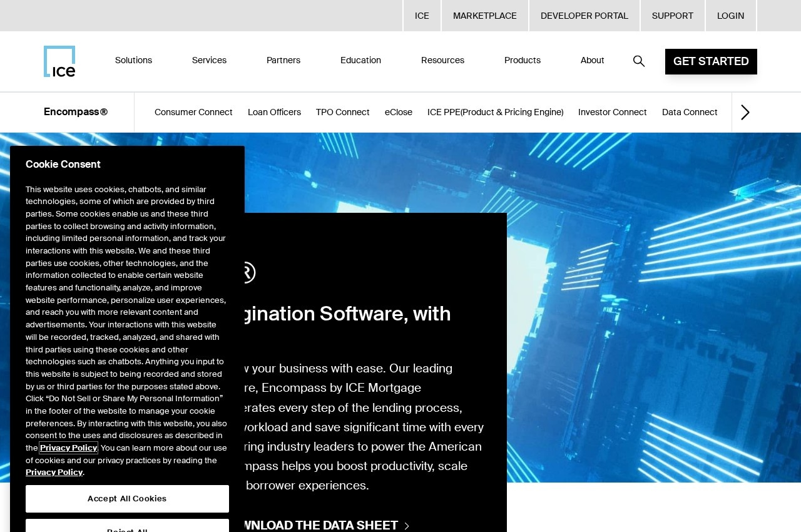Screen dimensions: 801x532
Task: Visit the MARKETPLACE link
Action: click(485, 16)
